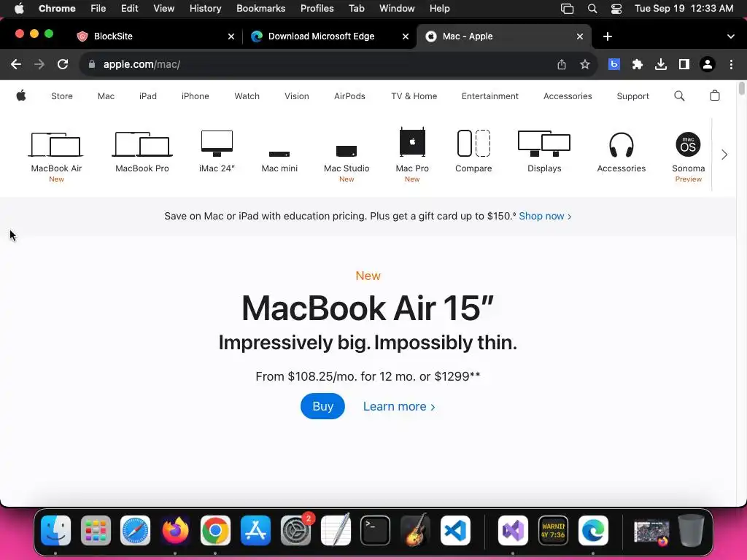
Task: Follow the Shop now education link
Action: (x=545, y=216)
